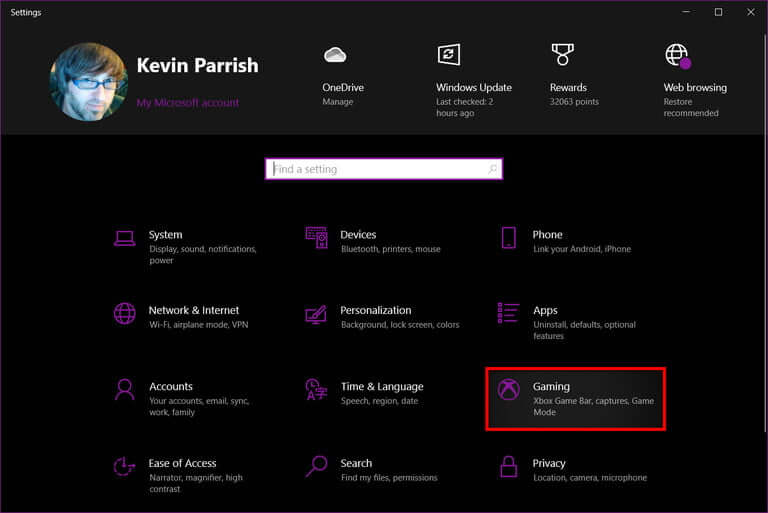Click 'Find my files, permissions' text
The height and width of the screenshot is (513, 768).
389,477
